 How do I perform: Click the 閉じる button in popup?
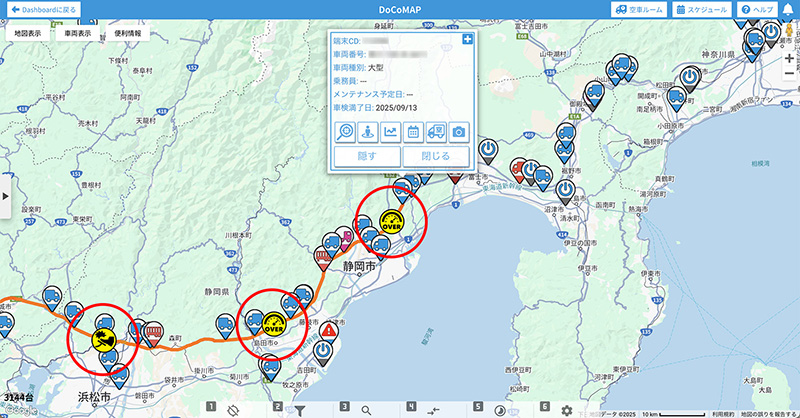point(437,156)
